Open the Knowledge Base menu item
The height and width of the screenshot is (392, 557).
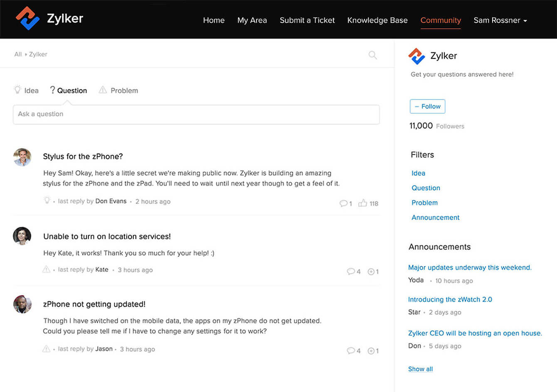click(377, 20)
